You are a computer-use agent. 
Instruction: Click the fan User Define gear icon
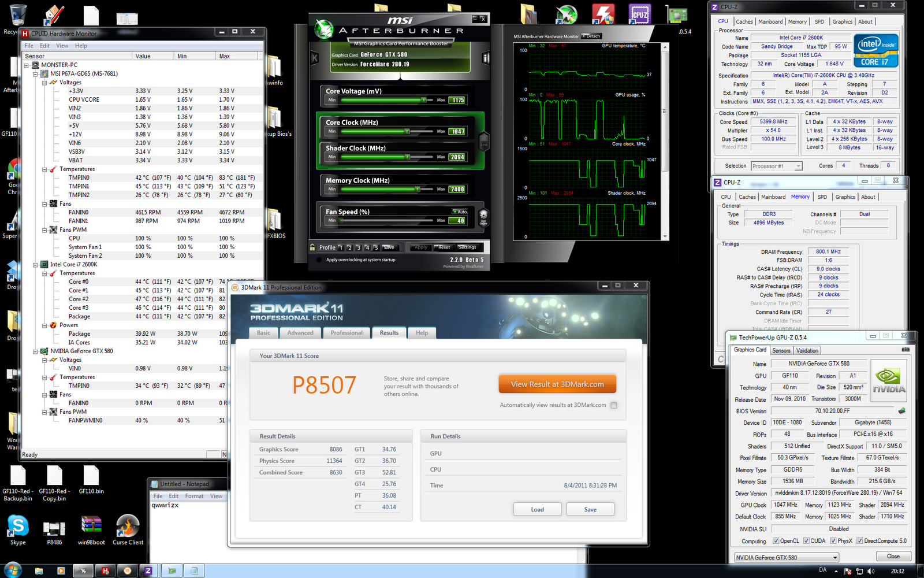point(483,217)
